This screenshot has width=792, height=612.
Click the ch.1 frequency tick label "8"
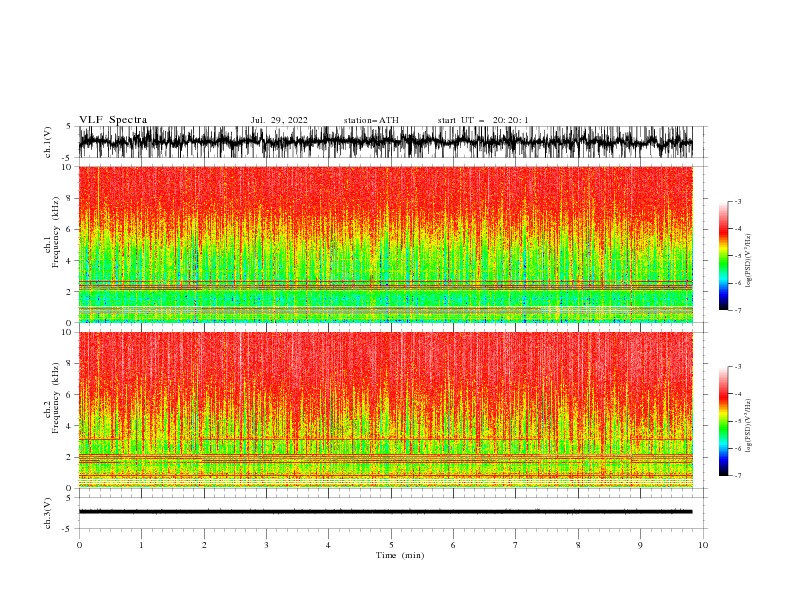tap(70, 198)
